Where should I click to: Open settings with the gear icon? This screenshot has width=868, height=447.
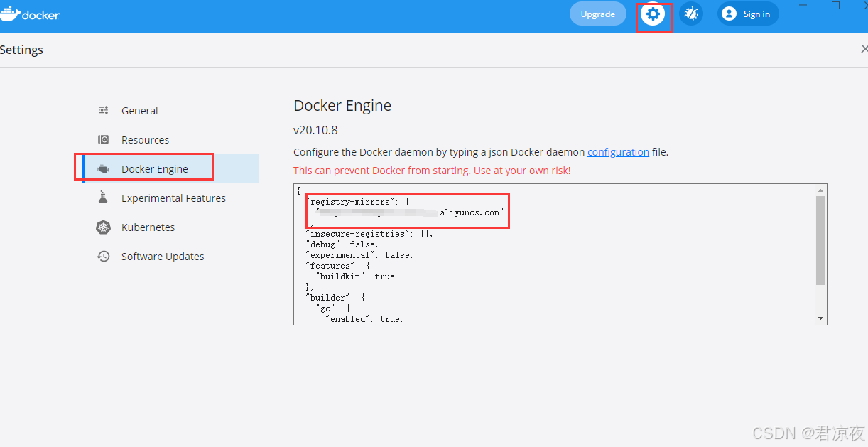(x=653, y=14)
